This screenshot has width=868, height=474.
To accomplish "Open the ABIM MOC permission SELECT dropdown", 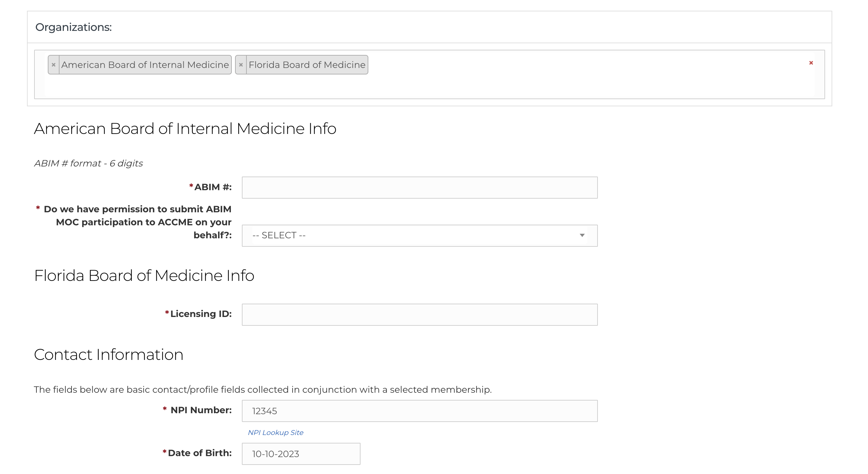I will (419, 235).
